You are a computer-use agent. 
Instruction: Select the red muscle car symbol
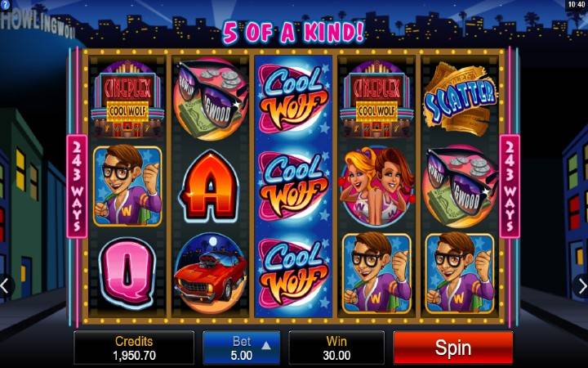click(x=211, y=273)
